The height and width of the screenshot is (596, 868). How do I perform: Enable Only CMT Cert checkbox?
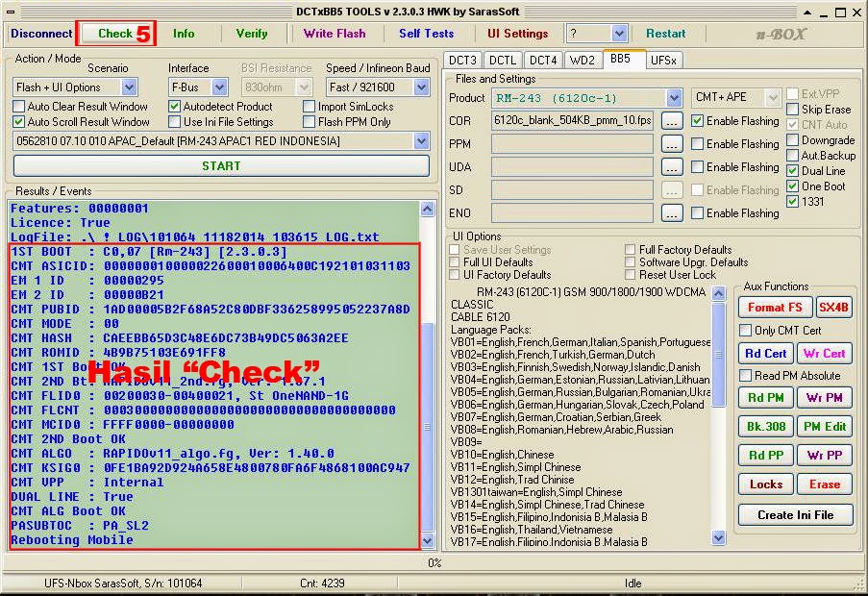tap(745, 330)
